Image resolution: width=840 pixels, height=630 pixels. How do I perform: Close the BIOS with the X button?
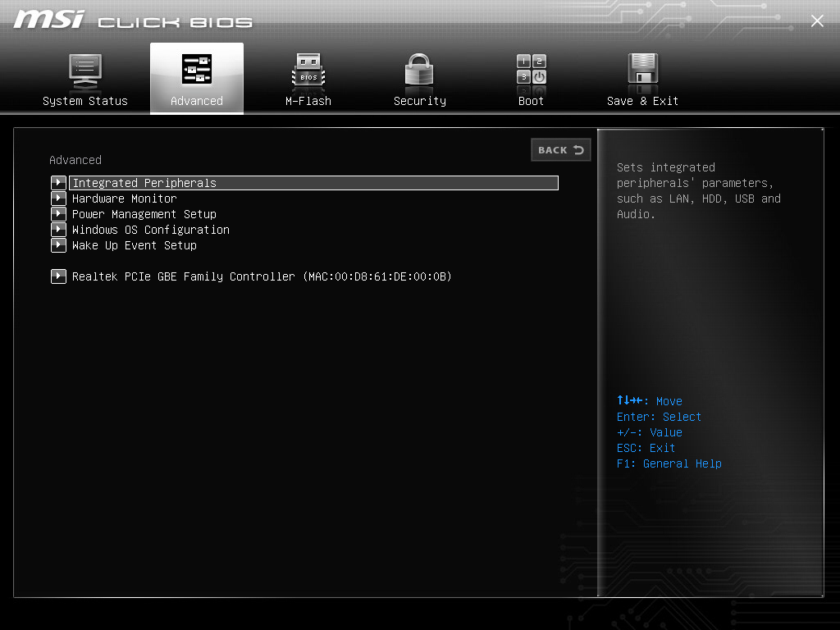click(817, 21)
